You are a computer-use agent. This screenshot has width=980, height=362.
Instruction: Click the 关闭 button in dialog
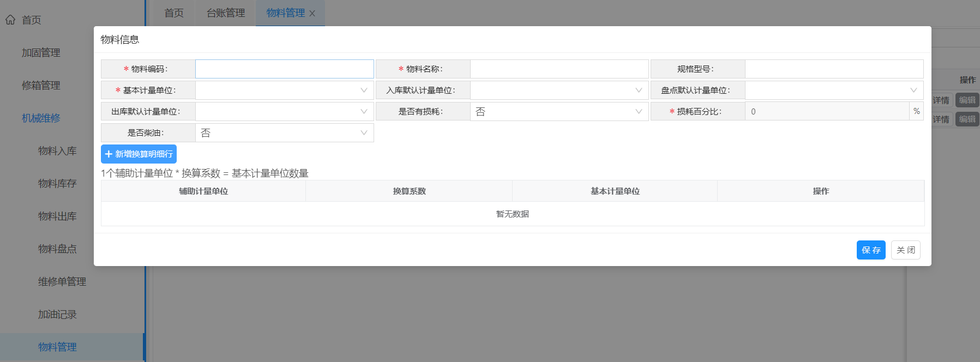pos(905,250)
